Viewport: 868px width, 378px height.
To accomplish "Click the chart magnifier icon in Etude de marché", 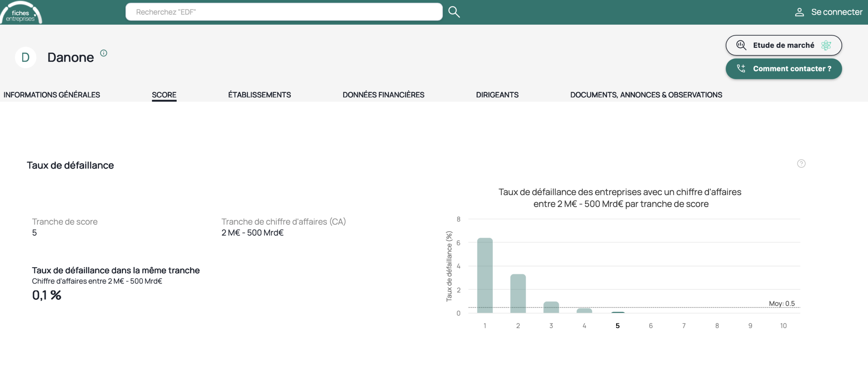I will point(741,45).
